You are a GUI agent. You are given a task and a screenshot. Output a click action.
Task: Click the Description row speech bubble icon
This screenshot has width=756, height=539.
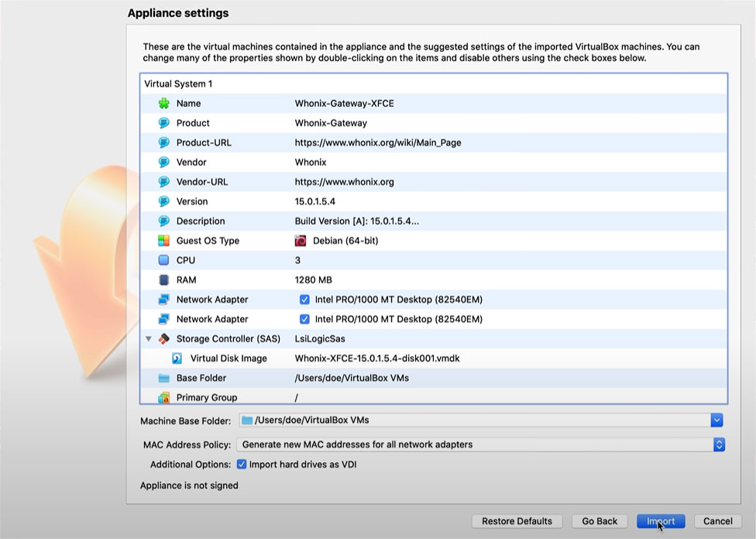click(x=164, y=221)
